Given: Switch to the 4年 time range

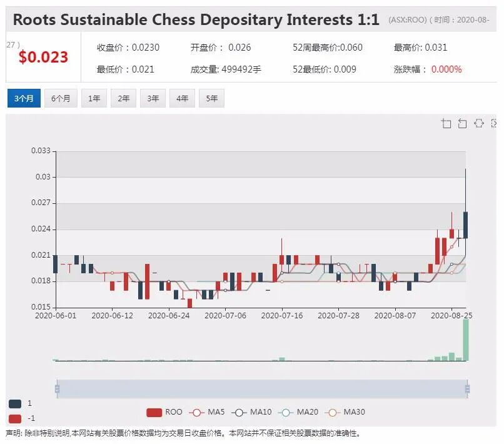Looking at the screenshot, I should click(x=182, y=98).
